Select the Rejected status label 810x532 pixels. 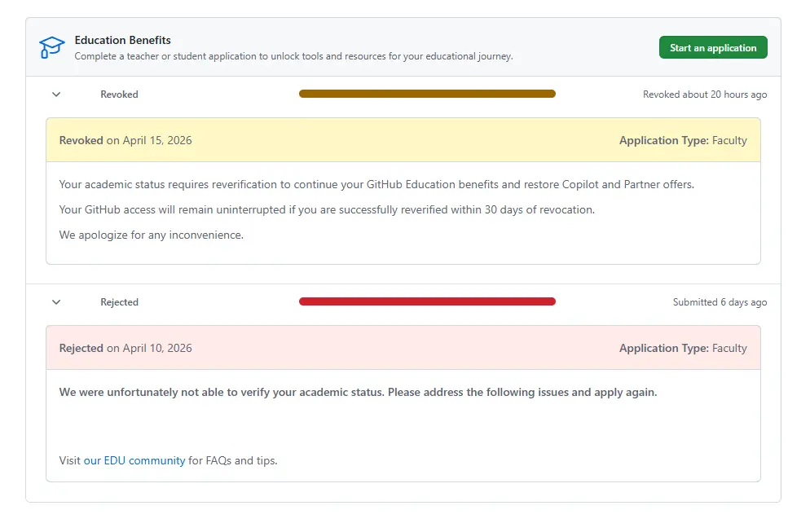[119, 302]
